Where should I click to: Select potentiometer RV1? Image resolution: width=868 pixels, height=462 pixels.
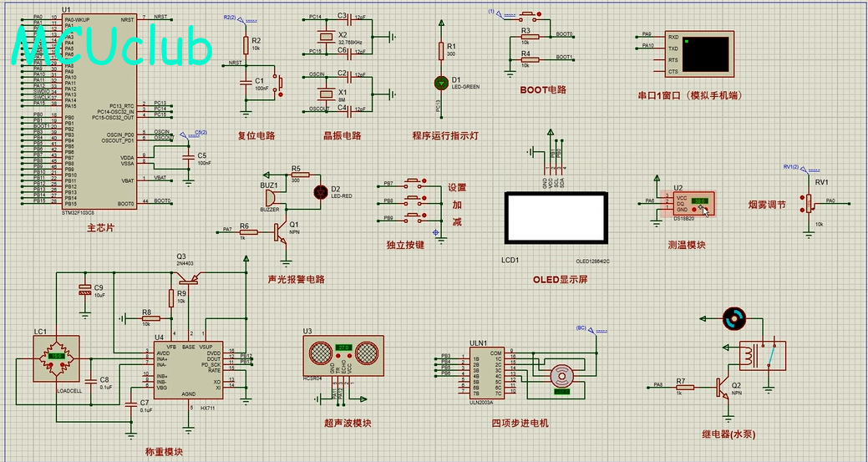click(809, 204)
